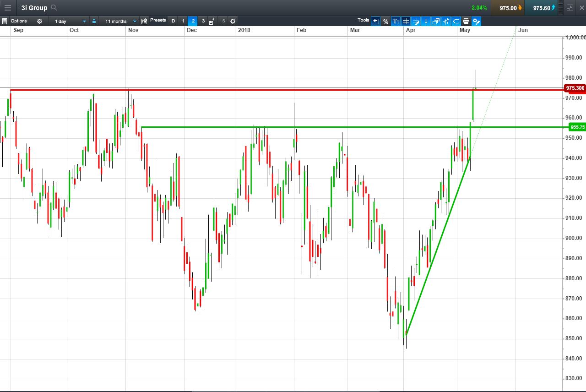This screenshot has height=392, width=586.
Task: Click the 3i Group instrument title
Action: coord(34,8)
